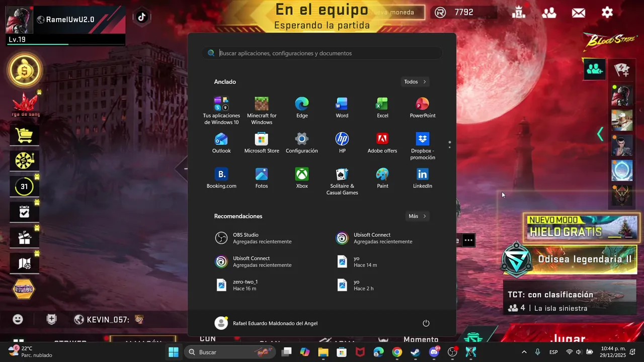Open Word from the Start menu
The image size is (644, 362).
342,108
